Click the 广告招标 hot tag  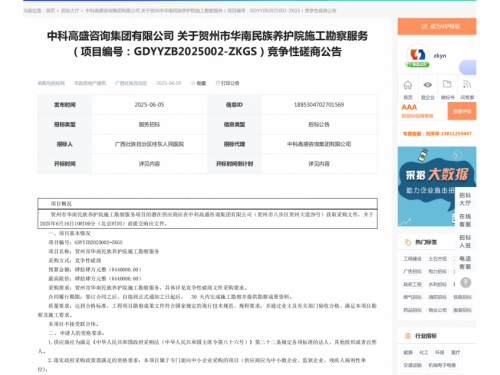(x=412, y=271)
